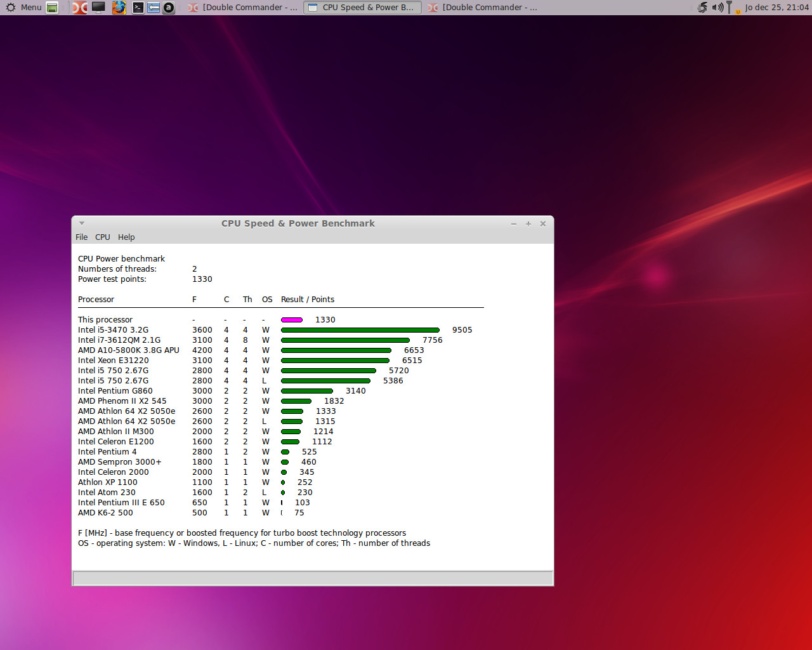Click the monitor icon in the panel
Image resolution: width=812 pixels, height=650 pixels.
98,8
